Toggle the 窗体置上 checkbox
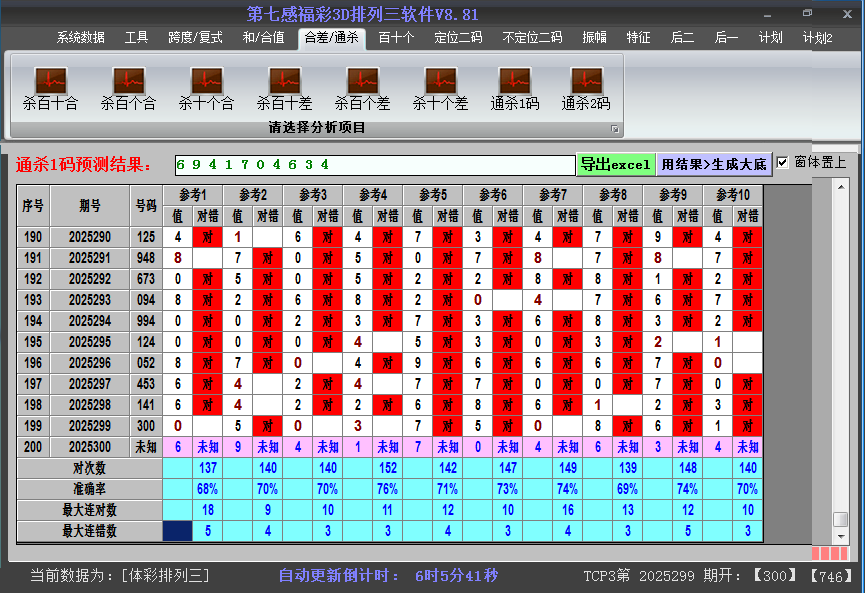The width and height of the screenshot is (865, 593). pos(783,163)
